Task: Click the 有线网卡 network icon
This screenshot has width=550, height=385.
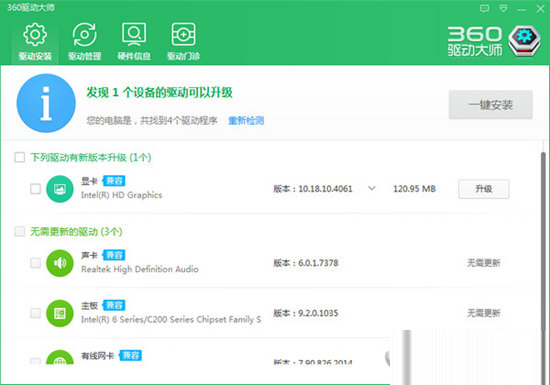Action: click(60, 358)
